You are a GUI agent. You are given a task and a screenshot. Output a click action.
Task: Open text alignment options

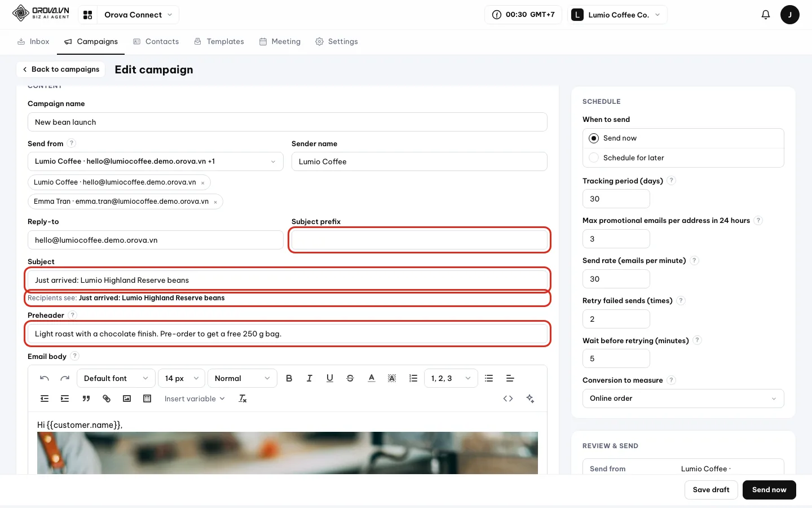[x=510, y=378]
